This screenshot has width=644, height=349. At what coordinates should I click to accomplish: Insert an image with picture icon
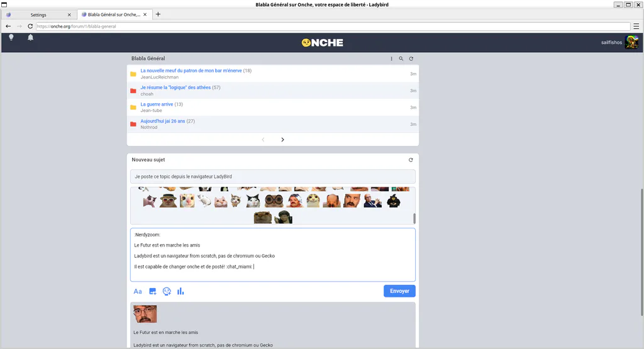pyautogui.click(x=152, y=292)
